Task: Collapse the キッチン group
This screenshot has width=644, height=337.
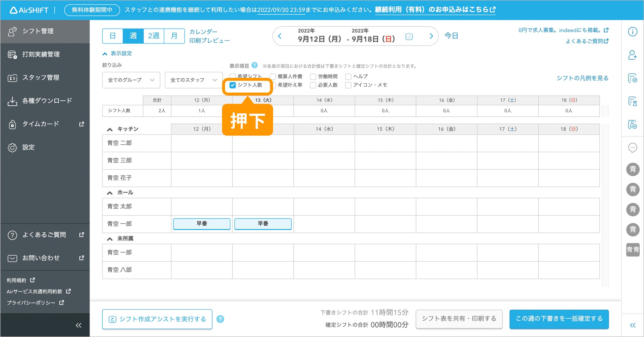Action: 110,129
